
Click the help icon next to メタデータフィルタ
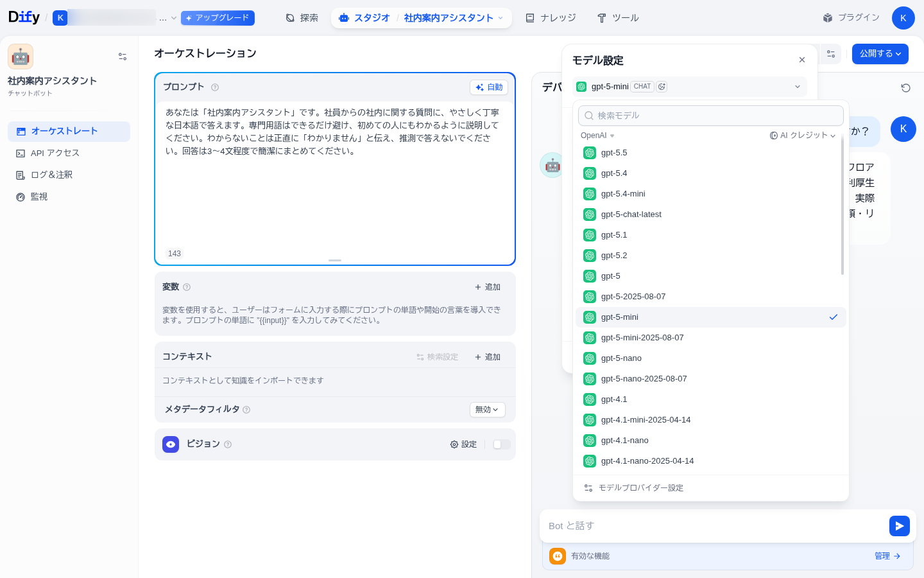tap(246, 410)
